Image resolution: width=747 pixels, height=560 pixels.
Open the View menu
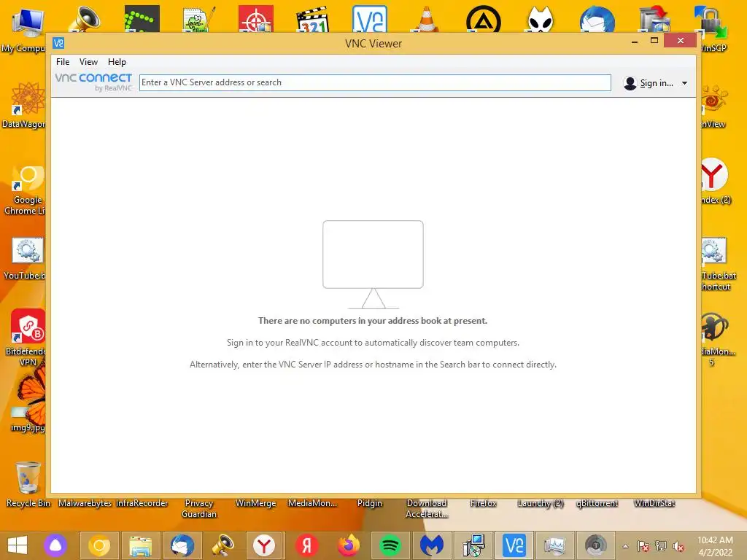(88, 62)
